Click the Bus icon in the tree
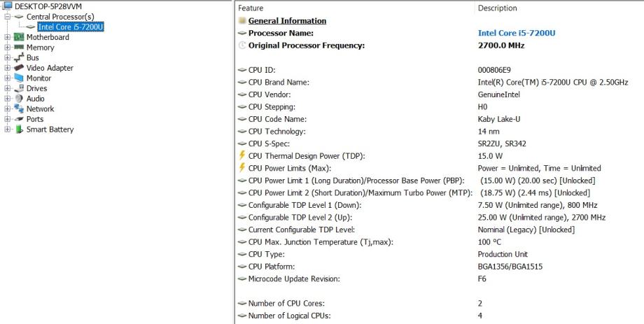The image size is (644, 324). pos(19,57)
